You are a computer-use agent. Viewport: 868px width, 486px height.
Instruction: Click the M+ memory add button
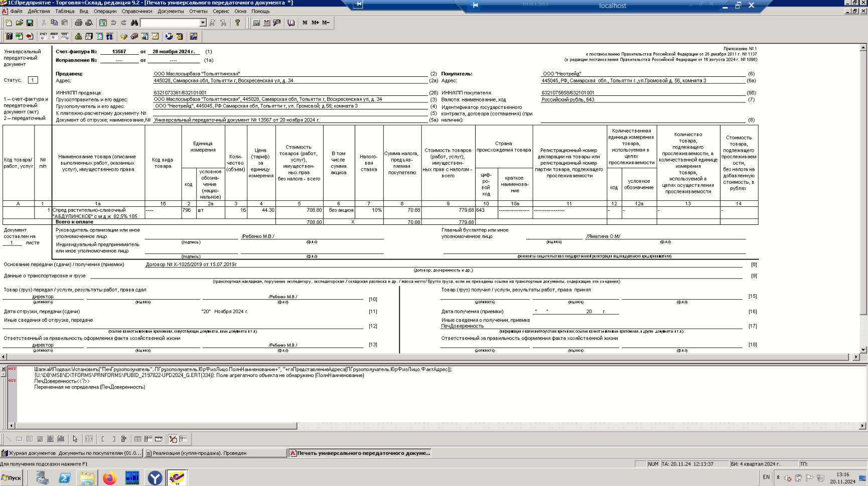pyautogui.click(x=315, y=23)
